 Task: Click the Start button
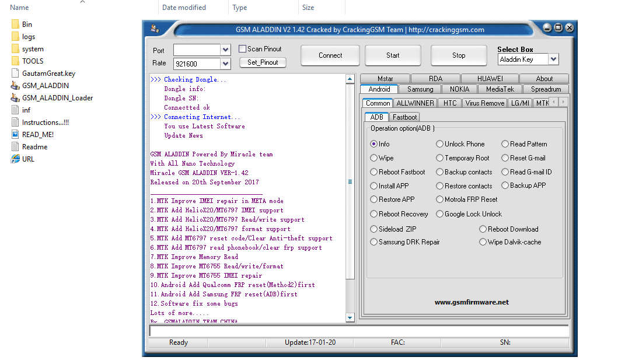coord(393,55)
